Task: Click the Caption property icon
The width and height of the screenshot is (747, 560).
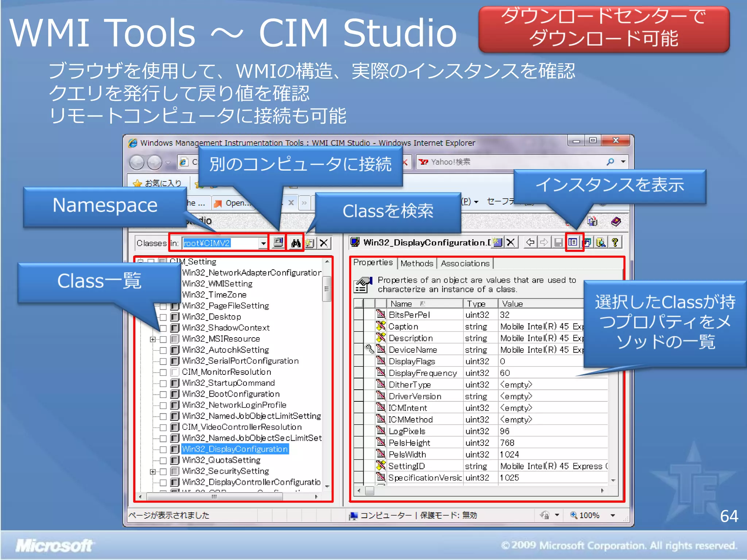Action: (x=381, y=326)
